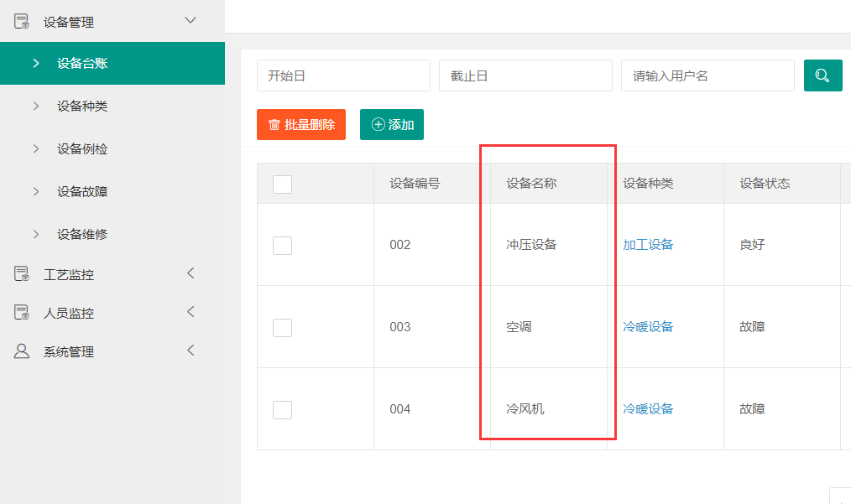The image size is (851, 504).
Task: Click the 人员监控 sidebar icon
Action: click(x=21, y=313)
